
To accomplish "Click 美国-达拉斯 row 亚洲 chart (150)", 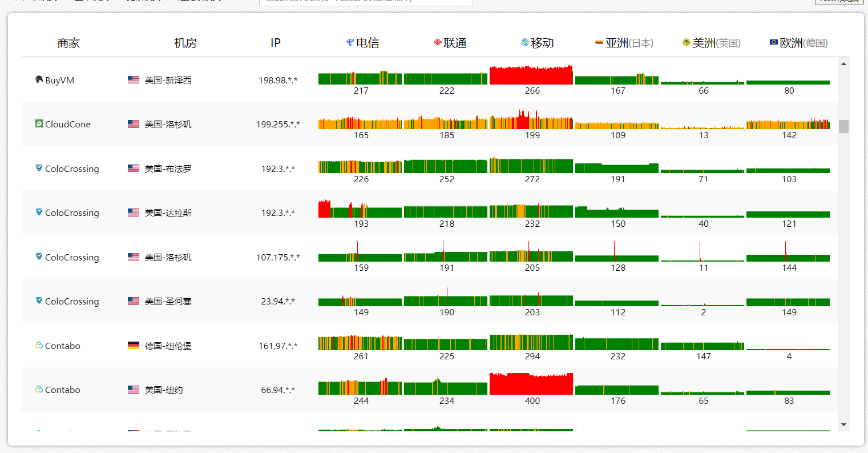I will point(617,211).
